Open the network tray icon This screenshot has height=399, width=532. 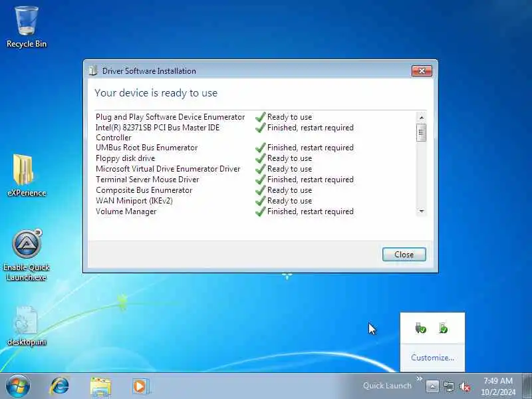point(448,386)
